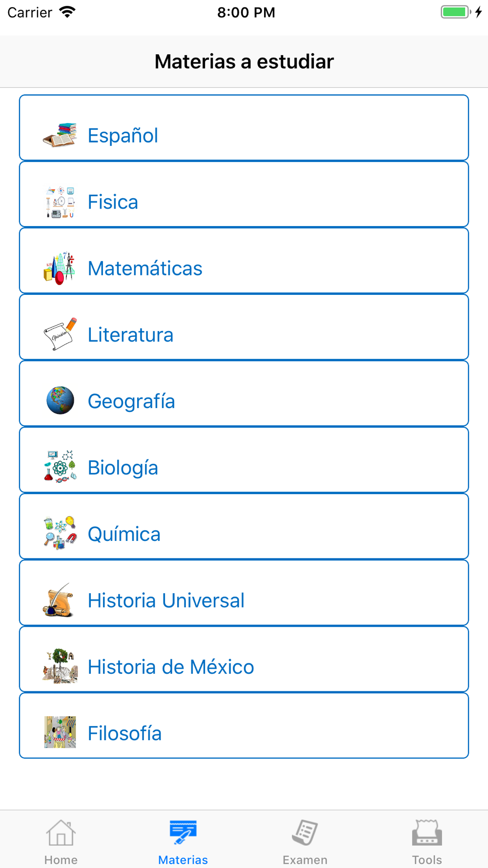Tap the atom and flask Biología icon
Screen dimensions: 488x868
coord(60,467)
